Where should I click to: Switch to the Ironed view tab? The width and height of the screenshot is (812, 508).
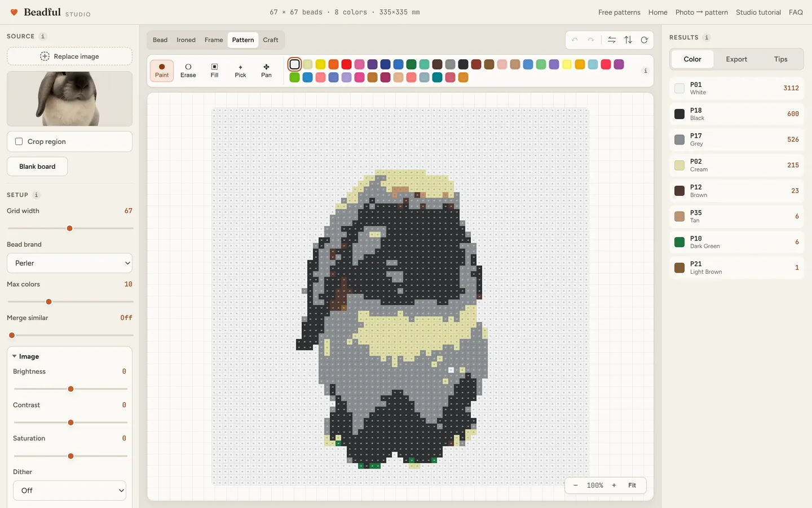pos(186,40)
